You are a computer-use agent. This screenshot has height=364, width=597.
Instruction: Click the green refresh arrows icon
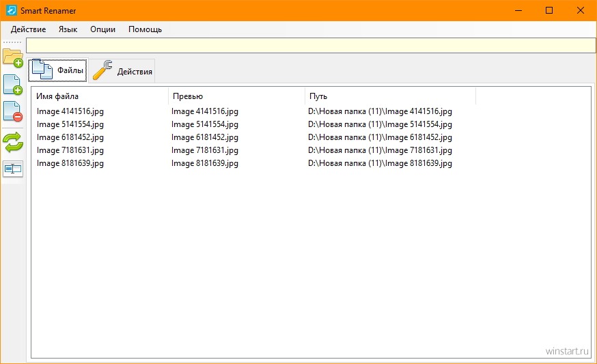13,142
